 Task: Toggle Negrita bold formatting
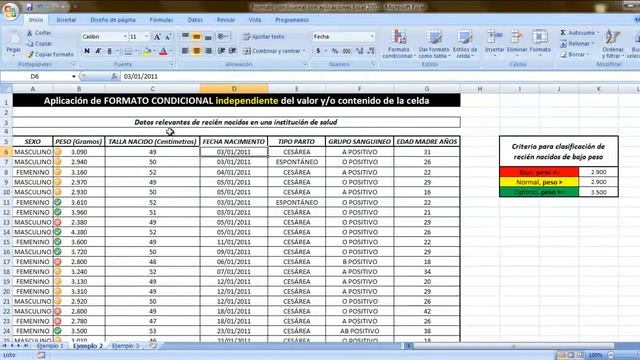pyautogui.click(x=87, y=51)
